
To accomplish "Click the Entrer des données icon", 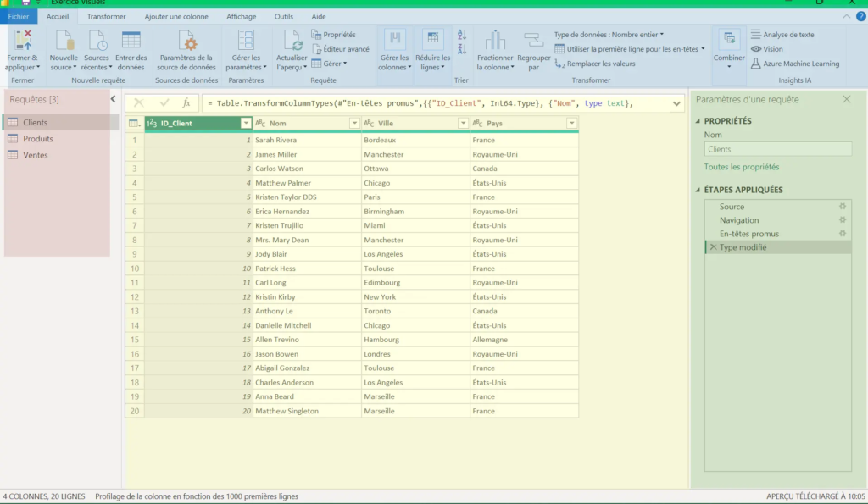I will (131, 40).
